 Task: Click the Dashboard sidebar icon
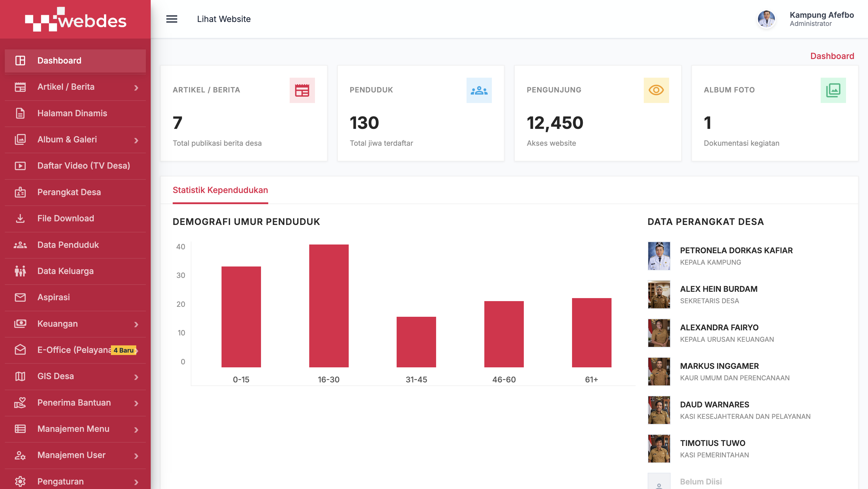coord(20,61)
